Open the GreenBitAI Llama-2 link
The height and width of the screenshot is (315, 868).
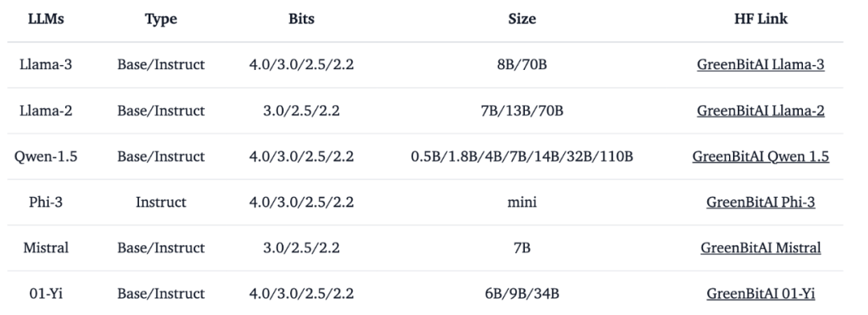pos(760,111)
